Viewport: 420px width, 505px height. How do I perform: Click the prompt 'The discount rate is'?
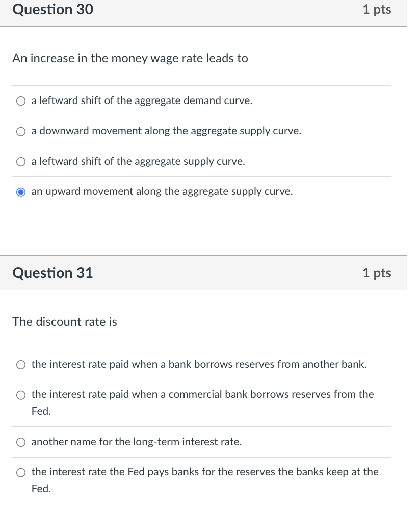[x=65, y=322]
